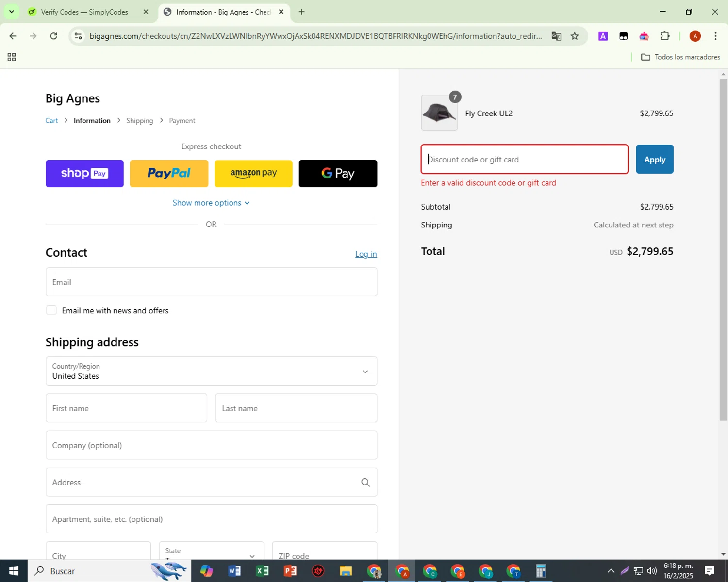Image resolution: width=728 pixels, height=582 pixels.
Task: Open the tab search chevron button
Action: coord(11,12)
